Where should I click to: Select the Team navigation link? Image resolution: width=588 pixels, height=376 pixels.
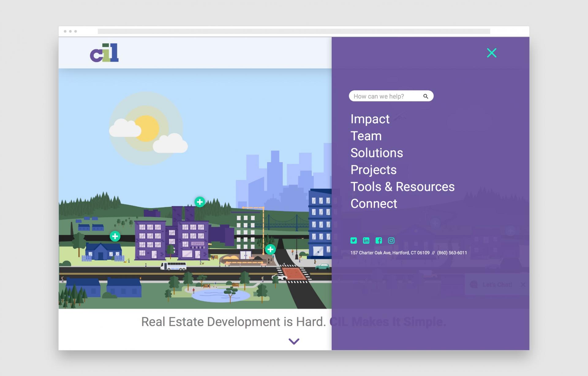pos(366,136)
